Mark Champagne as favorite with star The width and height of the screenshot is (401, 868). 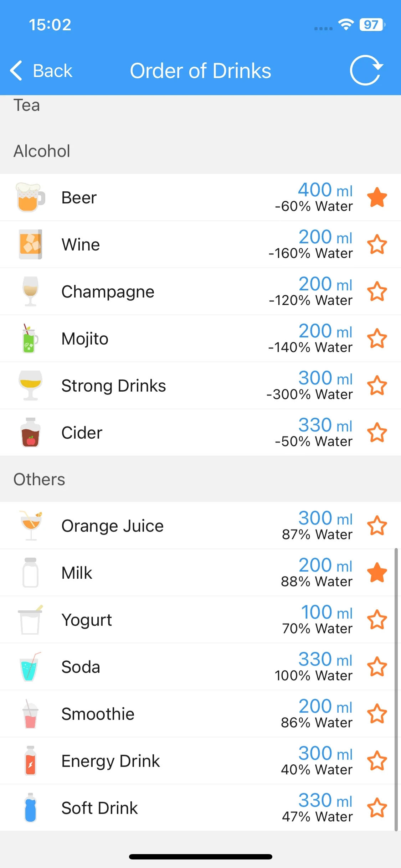[x=377, y=291]
